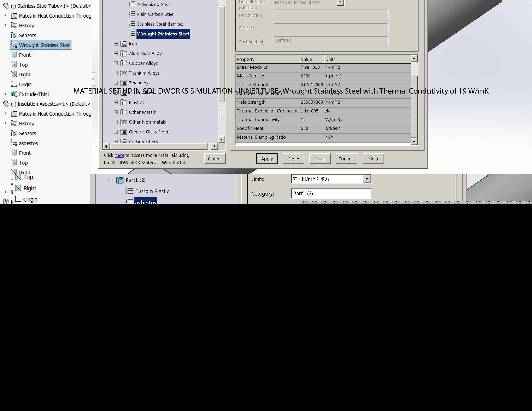Click the Units column header in property table
Screen dimensions: 532x411
(x=368, y=59)
